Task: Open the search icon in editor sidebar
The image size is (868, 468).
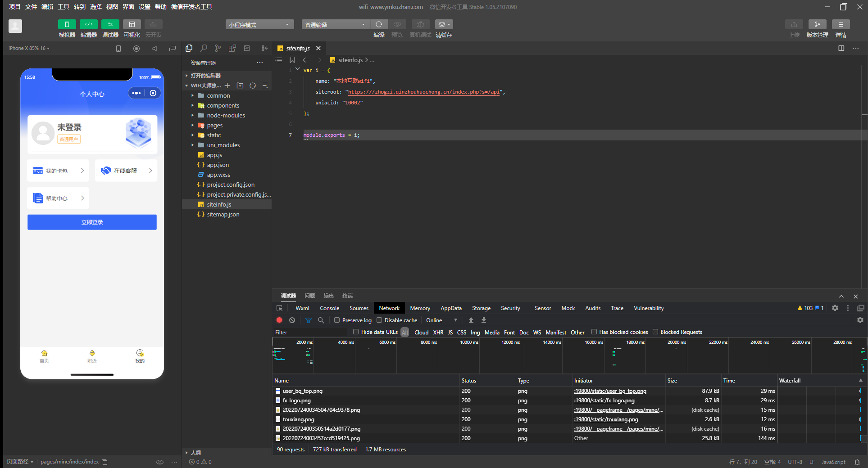Action: click(x=204, y=48)
